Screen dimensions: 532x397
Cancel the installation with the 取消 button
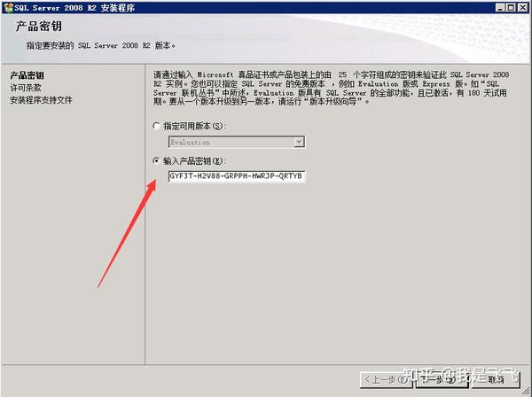(x=496, y=379)
